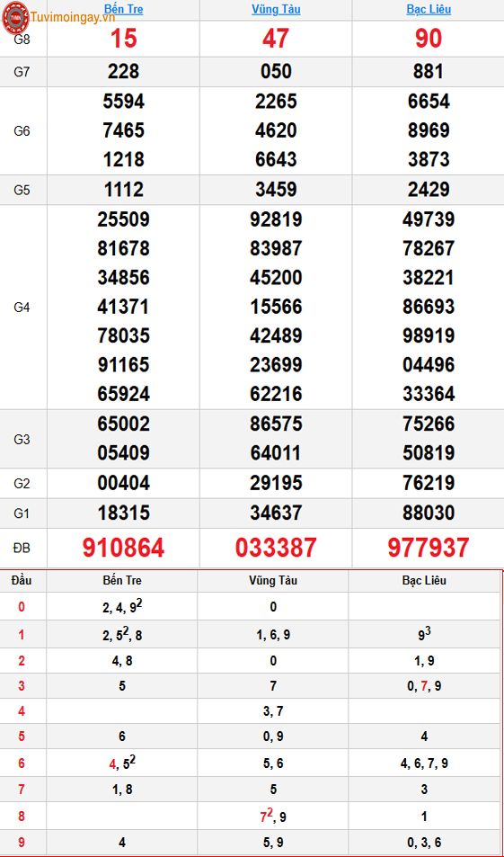This screenshot has height=857, width=504.
Task: Click the cell reading 7², 9
Action: 273,816
